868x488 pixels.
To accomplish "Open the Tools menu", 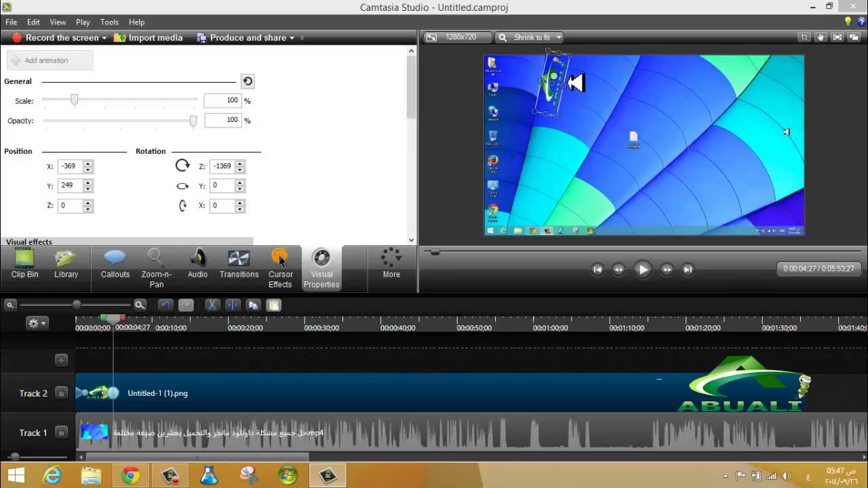I will 109,22.
